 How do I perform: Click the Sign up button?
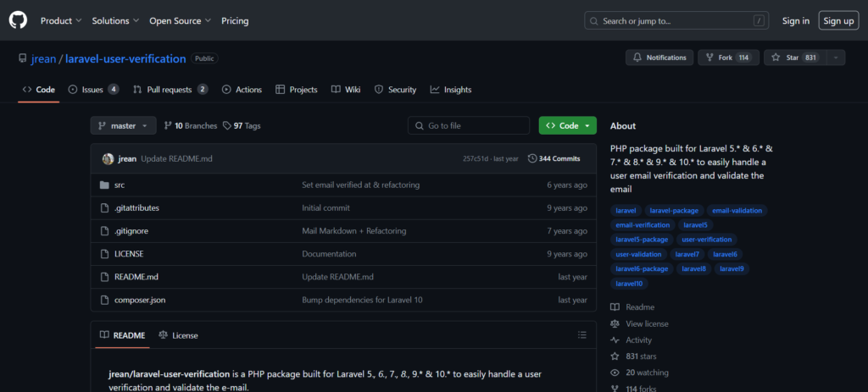click(x=837, y=20)
